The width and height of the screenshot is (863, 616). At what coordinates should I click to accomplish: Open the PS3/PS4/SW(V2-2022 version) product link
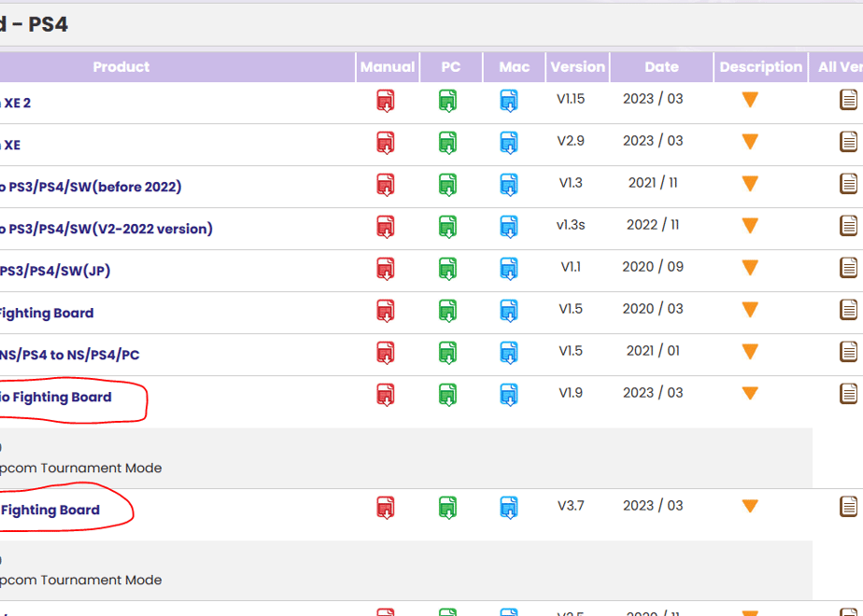[x=106, y=229]
